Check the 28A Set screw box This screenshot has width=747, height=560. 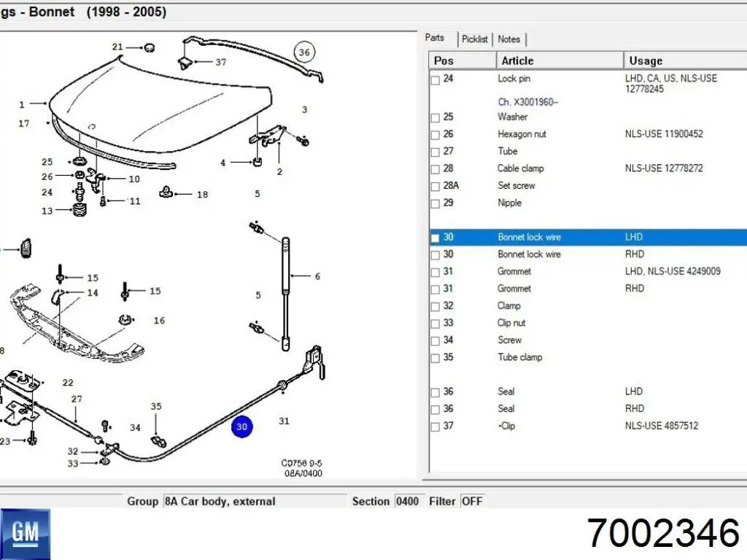[435, 186]
